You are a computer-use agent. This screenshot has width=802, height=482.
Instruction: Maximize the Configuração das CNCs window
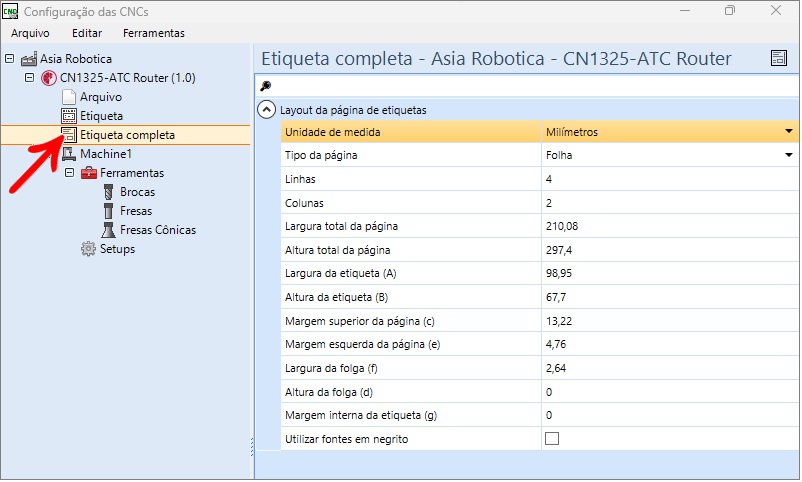(730, 10)
